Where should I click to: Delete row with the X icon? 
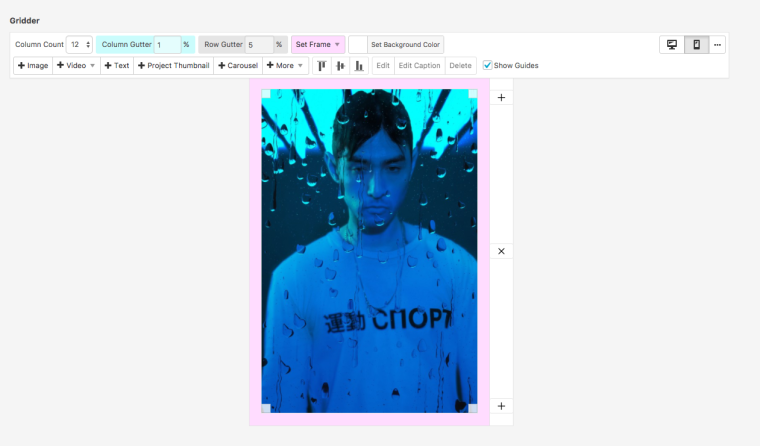tap(501, 251)
